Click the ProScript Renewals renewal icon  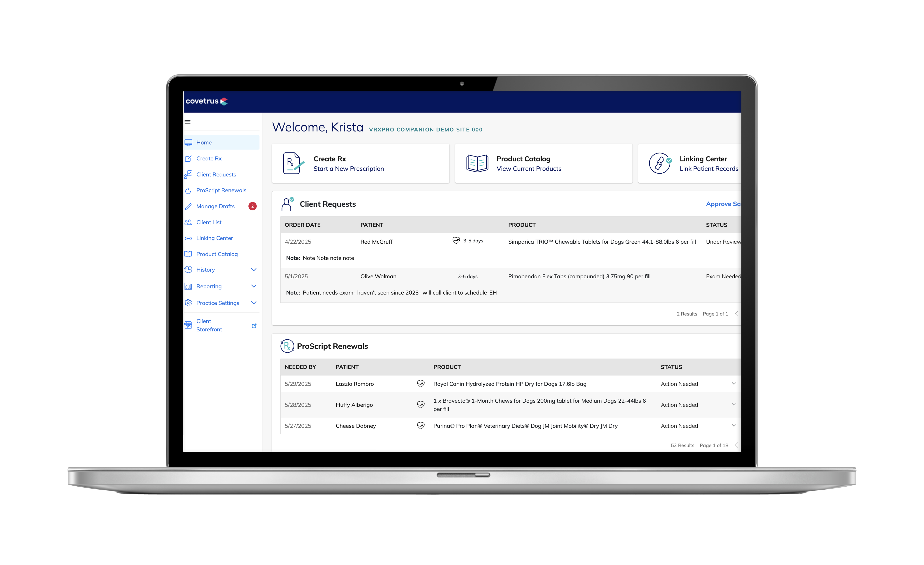point(189,190)
